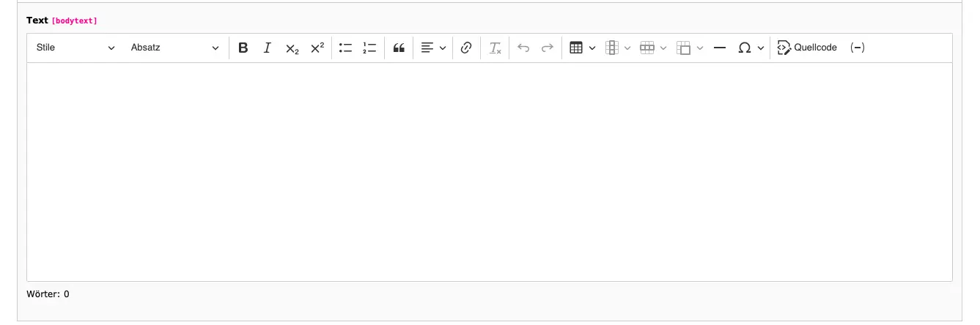Redo the last undone change
The height and width of the screenshot is (325, 980).
[547, 48]
